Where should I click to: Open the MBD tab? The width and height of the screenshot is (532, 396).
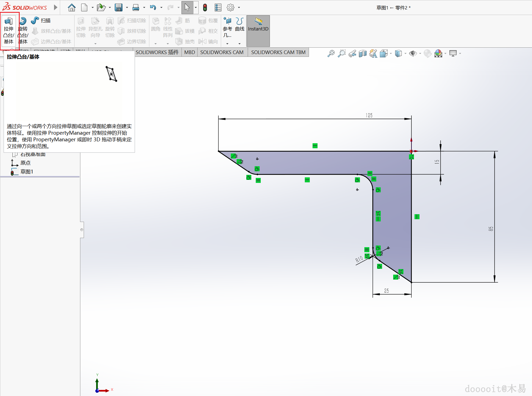[190, 52]
